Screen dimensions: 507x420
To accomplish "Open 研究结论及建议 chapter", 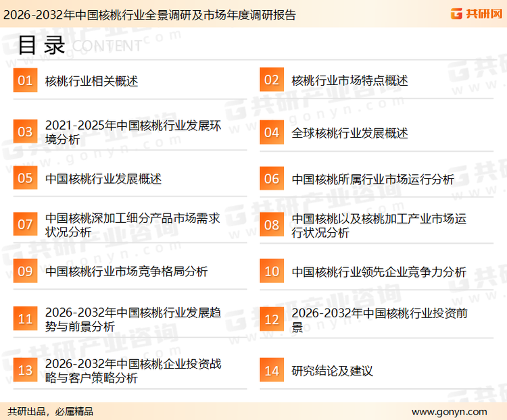I will 332,371.
